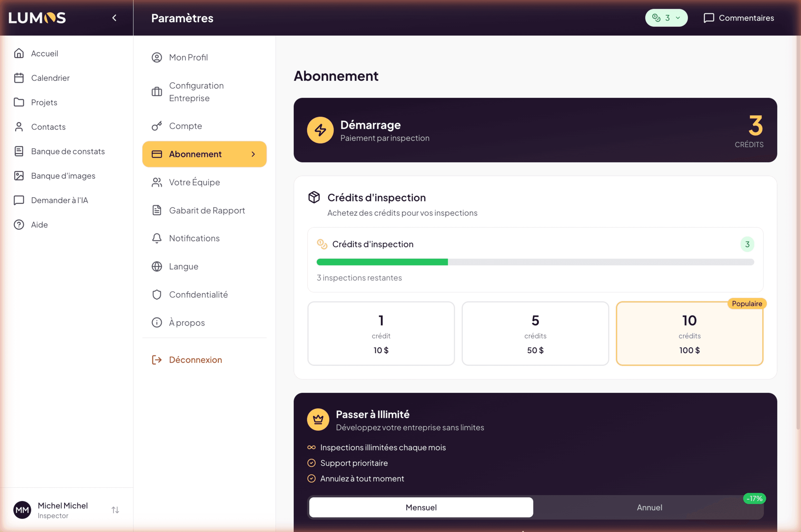This screenshot has height=532, width=801.
Task: Click the Démarrage lightning bolt icon
Action: click(x=320, y=130)
